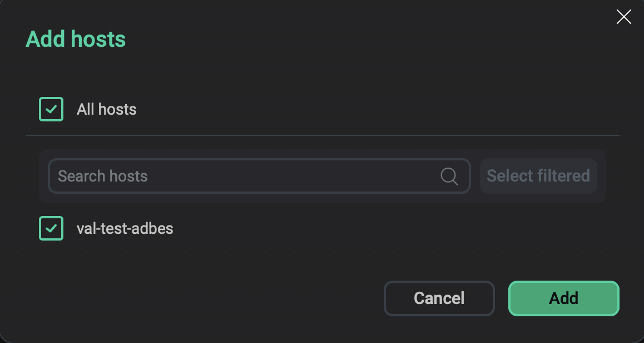Click the checkmark next to val-test-adbes

[x=51, y=228]
